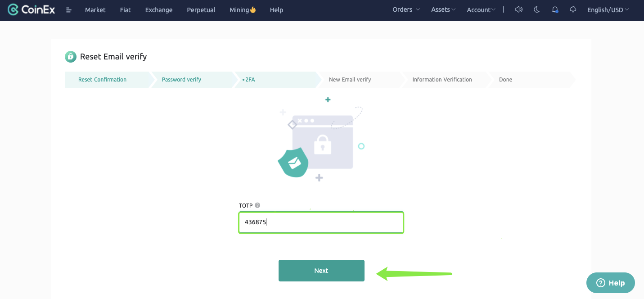Open the Perpetual menu item
The height and width of the screenshot is (299, 644).
[x=201, y=10]
